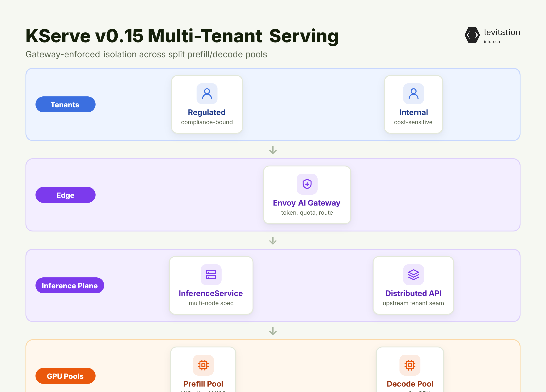Viewport: 546px width, 392px height.
Task: Click the Envoy AI Gateway title
Action: pos(306,203)
